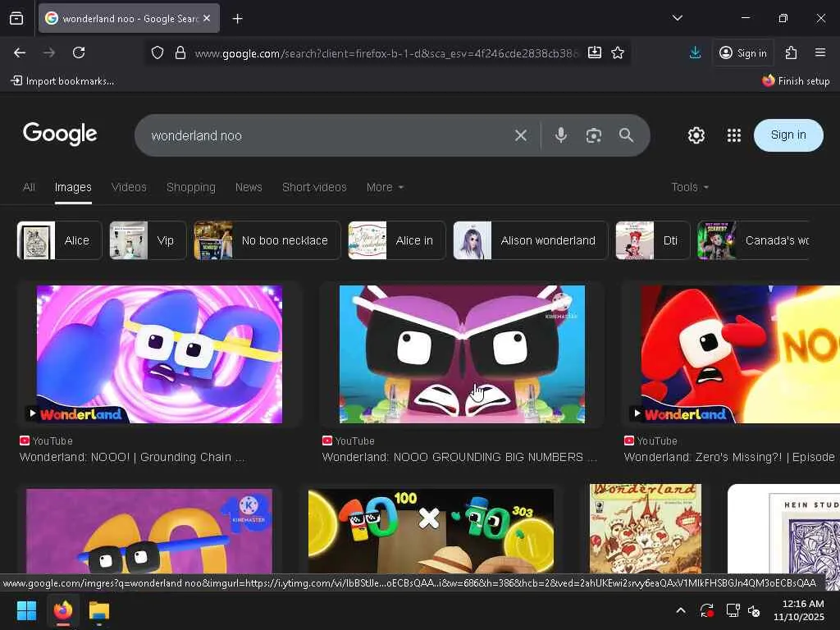Click muted volume tray icon
Viewport: 840px width, 630px height.
click(x=754, y=610)
